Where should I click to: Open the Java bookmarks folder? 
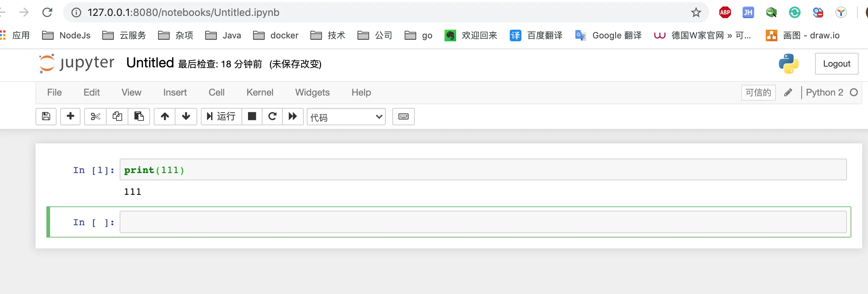223,35
